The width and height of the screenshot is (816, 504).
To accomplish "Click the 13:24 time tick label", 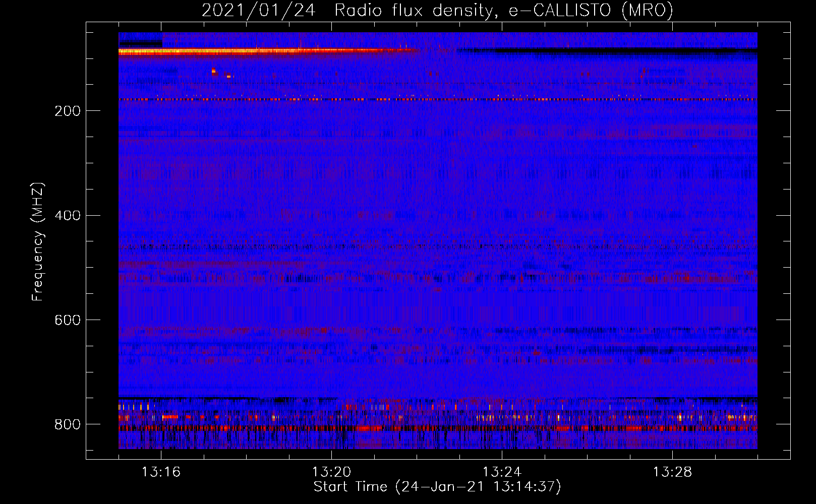I will click(502, 472).
